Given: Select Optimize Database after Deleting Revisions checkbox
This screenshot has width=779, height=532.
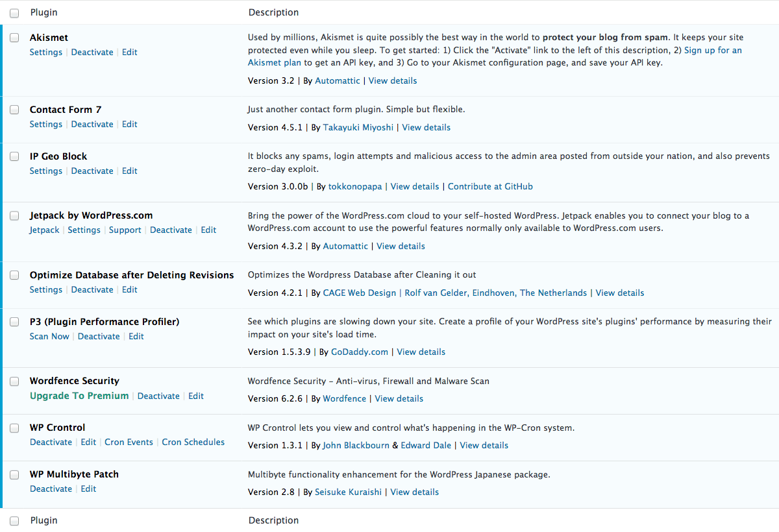Looking at the screenshot, I should tap(14, 276).
